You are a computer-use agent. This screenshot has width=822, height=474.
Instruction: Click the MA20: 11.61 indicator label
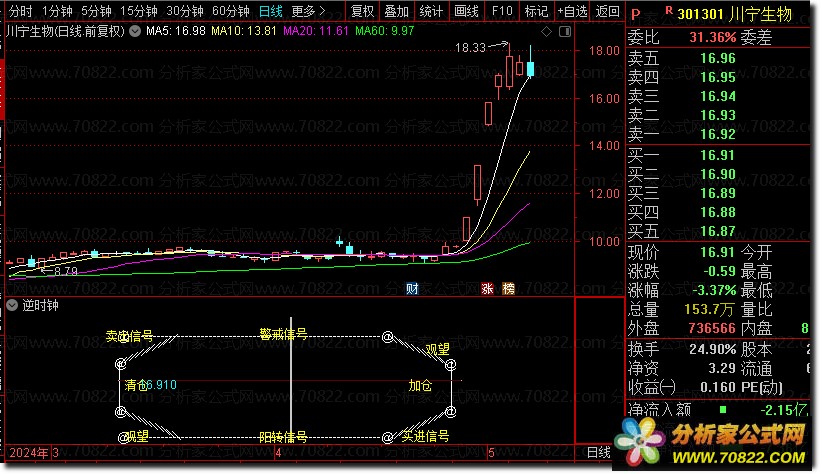point(316,31)
